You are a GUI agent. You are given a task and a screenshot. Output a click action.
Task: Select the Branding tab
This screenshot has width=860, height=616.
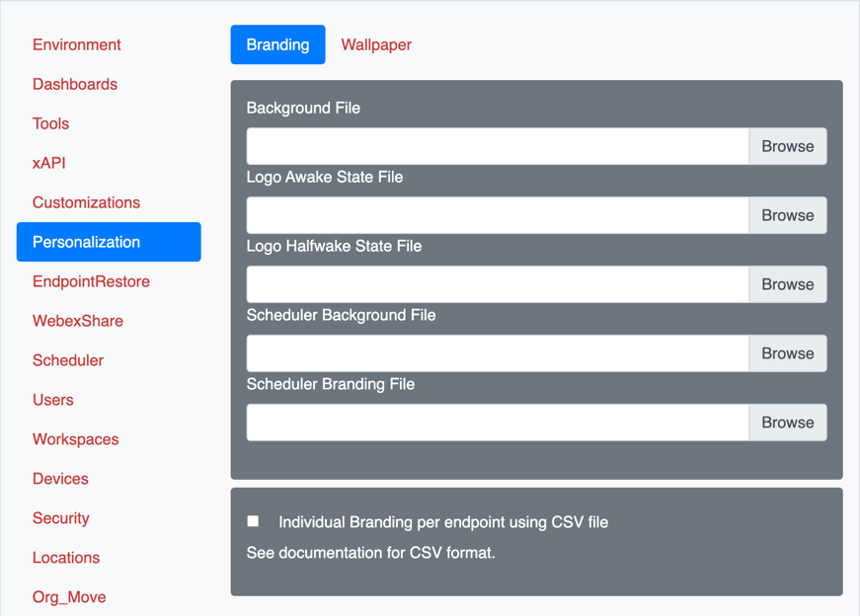pos(277,44)
